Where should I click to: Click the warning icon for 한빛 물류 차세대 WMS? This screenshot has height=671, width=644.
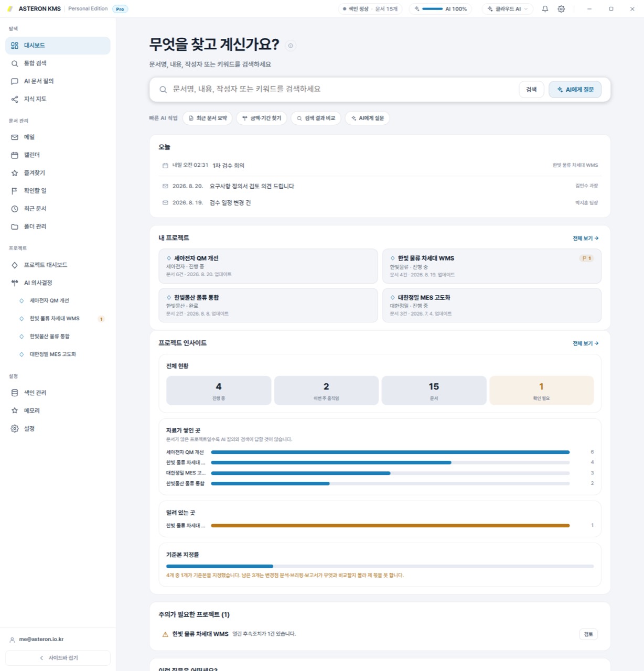(x=165, y=634)
